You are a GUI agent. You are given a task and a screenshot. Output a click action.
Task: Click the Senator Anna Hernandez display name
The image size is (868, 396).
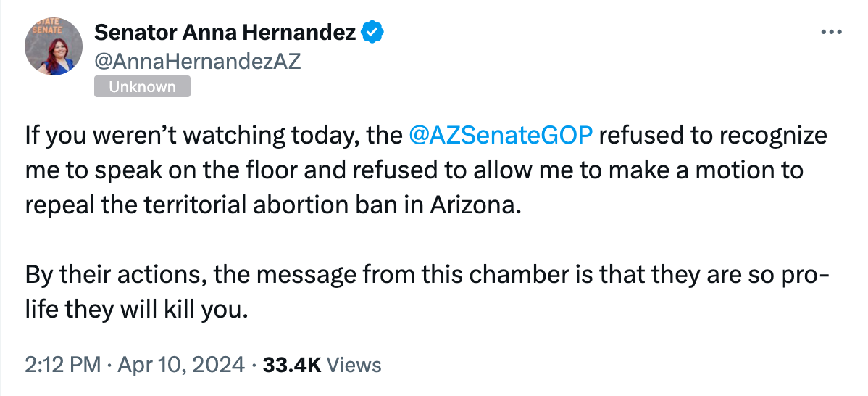(225, 33)
